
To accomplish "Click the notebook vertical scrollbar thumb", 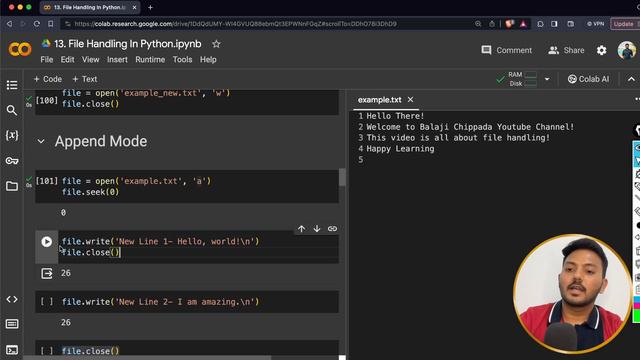I will point(342,177).
